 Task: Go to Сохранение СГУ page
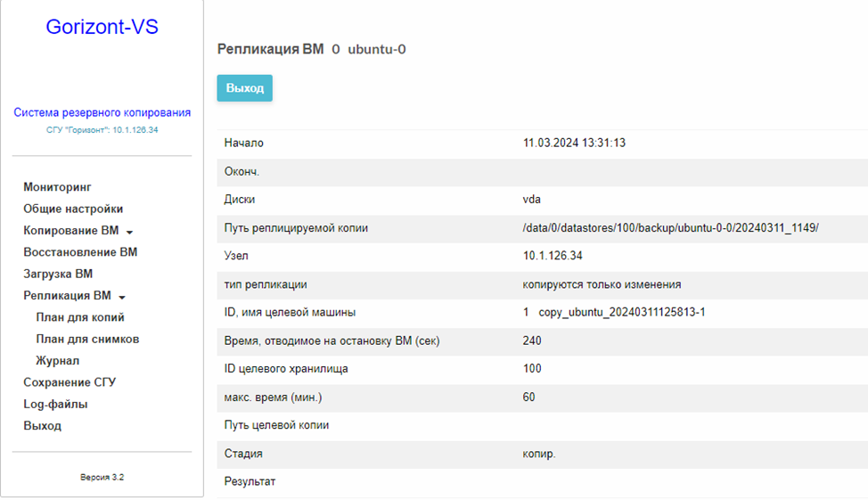pos(70,382)
